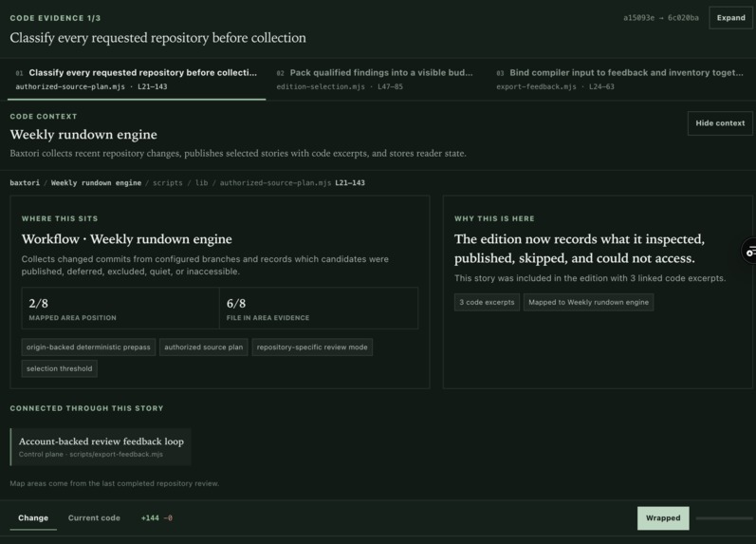Click the 'scripts' breadcrumb segment
Image resolution: width=756 pixels, height=544 pixels.
(x=167, y=183)
